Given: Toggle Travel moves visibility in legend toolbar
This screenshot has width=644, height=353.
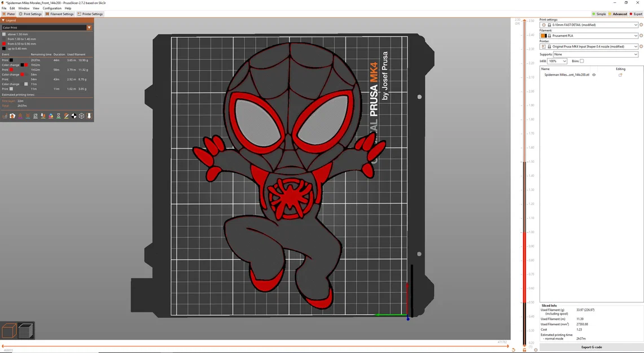Looking at the screenshot, I should 5,116.
